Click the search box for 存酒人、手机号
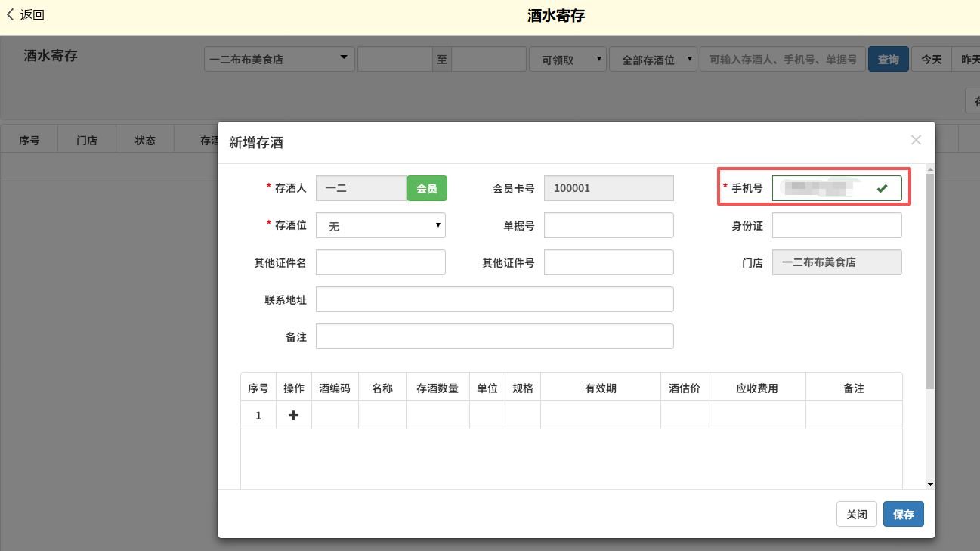 click(x=783, y=59)
